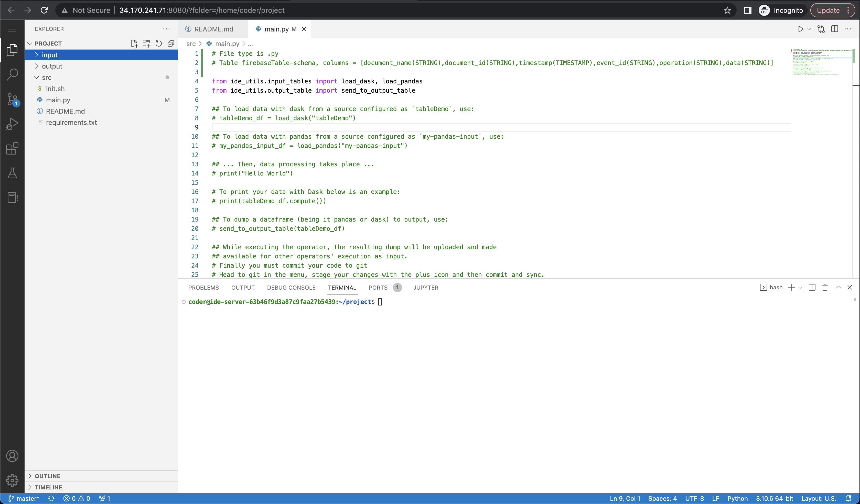Open the Manage gear icon

coord(12,480)
